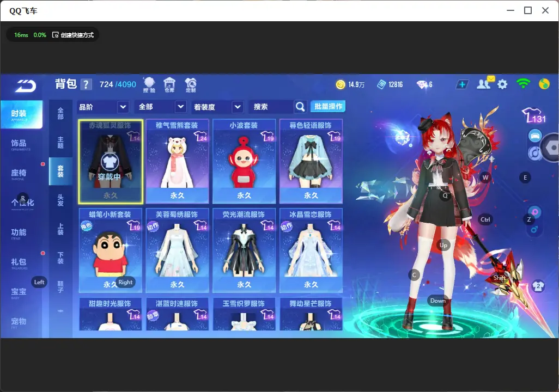Click the numbered shirt icon labeled 2
Screen dimensions: 559x392
538,286
